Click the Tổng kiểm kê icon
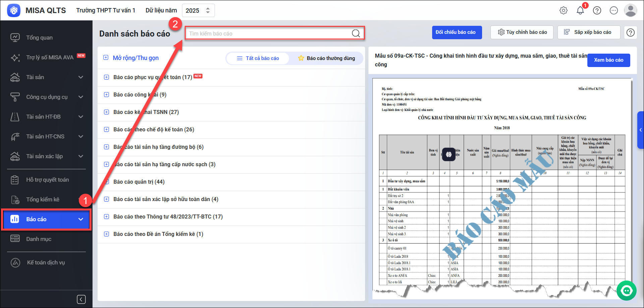The image size is (644, 308). (x=15, y=199)
